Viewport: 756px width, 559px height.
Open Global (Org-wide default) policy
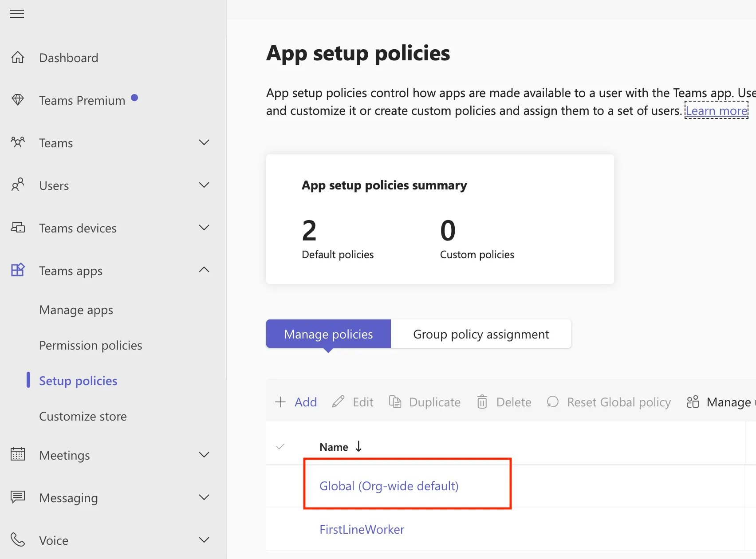tap(389, 486)
